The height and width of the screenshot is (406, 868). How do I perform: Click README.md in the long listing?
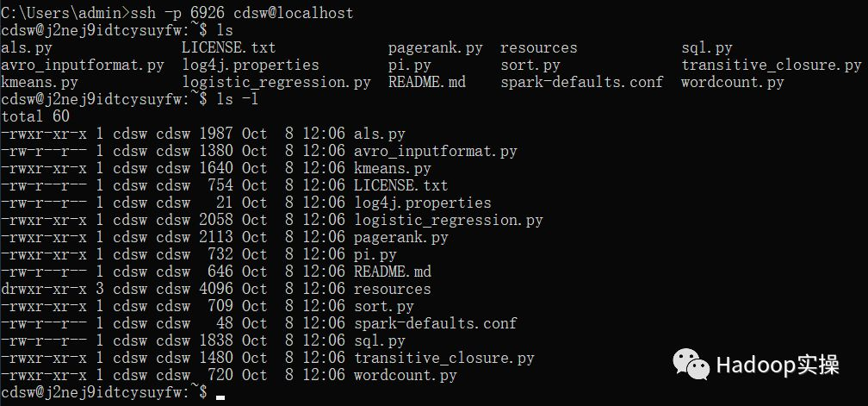click(392, 272)
